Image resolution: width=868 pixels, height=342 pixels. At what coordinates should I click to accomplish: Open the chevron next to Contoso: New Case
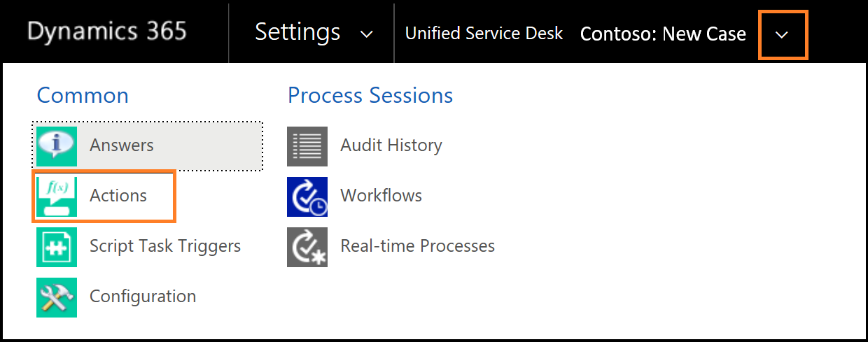click(783, 34)
